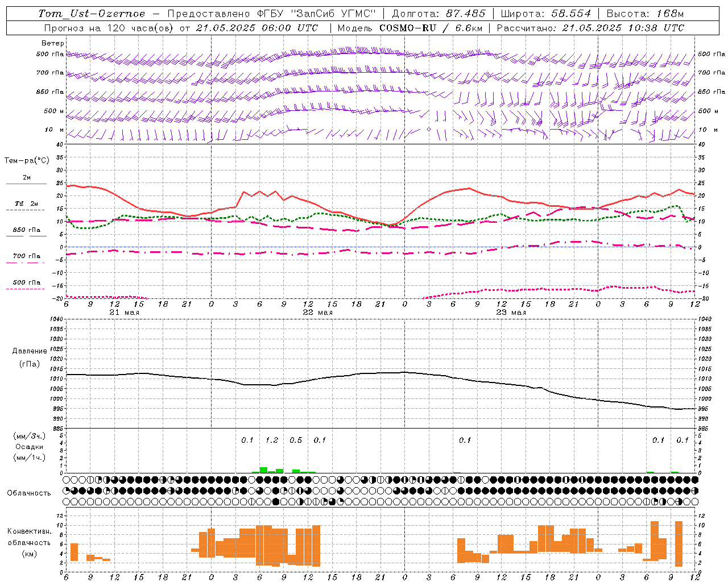This screenshot has width=728, height=582.
Task: Click the '23 мая' date label
Action: coord(511,313)
